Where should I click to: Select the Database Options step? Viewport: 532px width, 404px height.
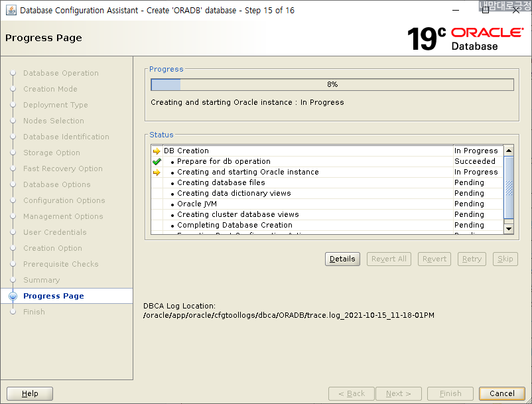(x=56, y=184)
